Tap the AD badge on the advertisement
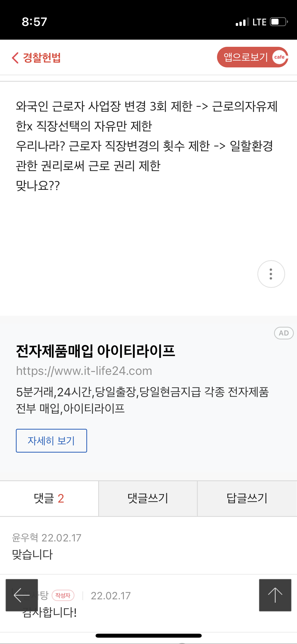297x644 pixels. coord(284,333)
